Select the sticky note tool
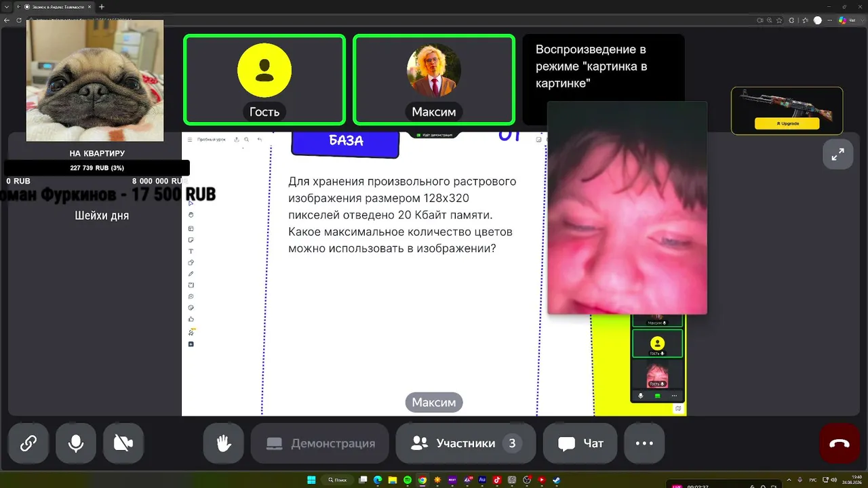The image size is (868, 488). point(191,240)
